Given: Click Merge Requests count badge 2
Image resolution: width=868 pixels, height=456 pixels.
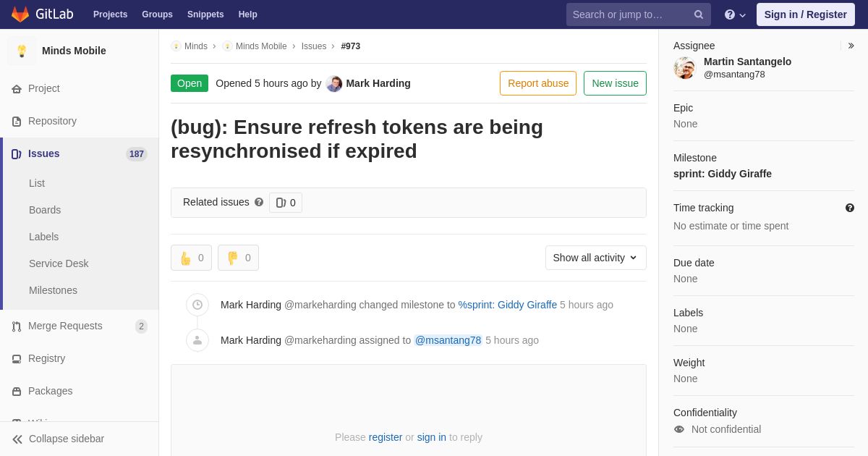Looking at the screenshot, I should tap(141, 326).
